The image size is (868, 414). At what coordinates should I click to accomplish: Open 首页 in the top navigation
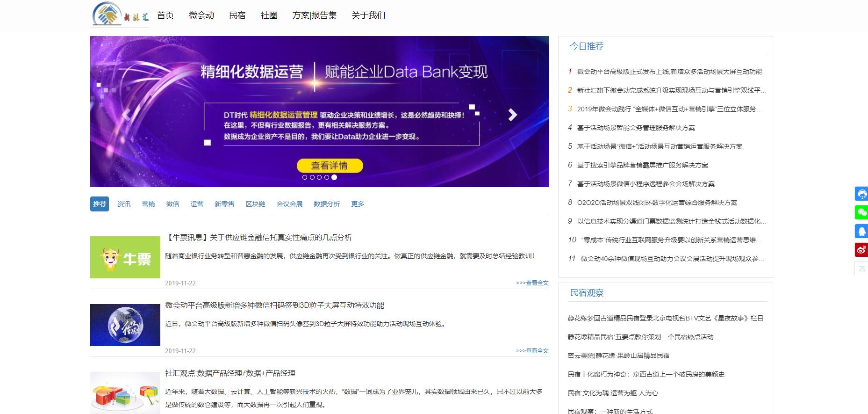pos(165,15)
